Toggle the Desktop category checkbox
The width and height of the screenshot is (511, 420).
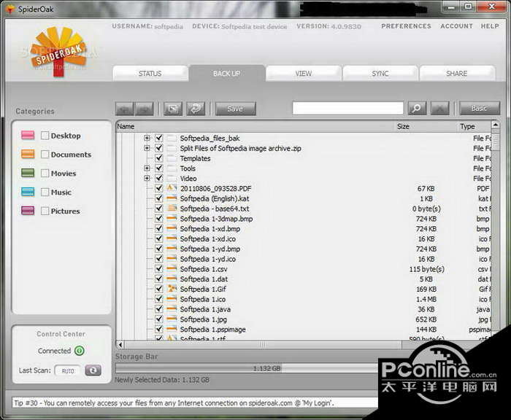click(x=45, y=136)
